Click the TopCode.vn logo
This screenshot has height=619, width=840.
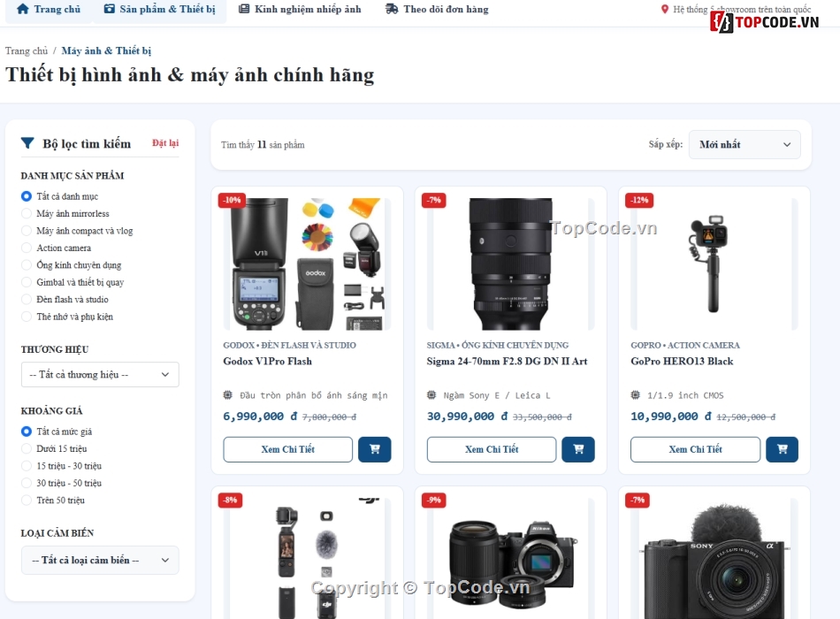(765, 22)
